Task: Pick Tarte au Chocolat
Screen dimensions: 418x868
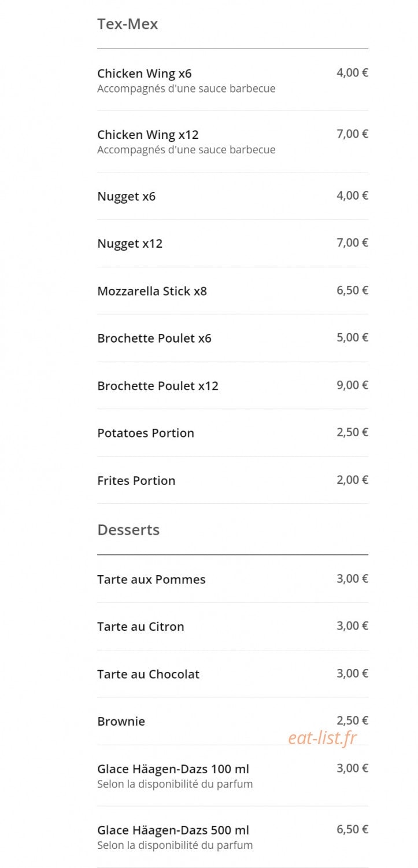Action: point(232,674)
